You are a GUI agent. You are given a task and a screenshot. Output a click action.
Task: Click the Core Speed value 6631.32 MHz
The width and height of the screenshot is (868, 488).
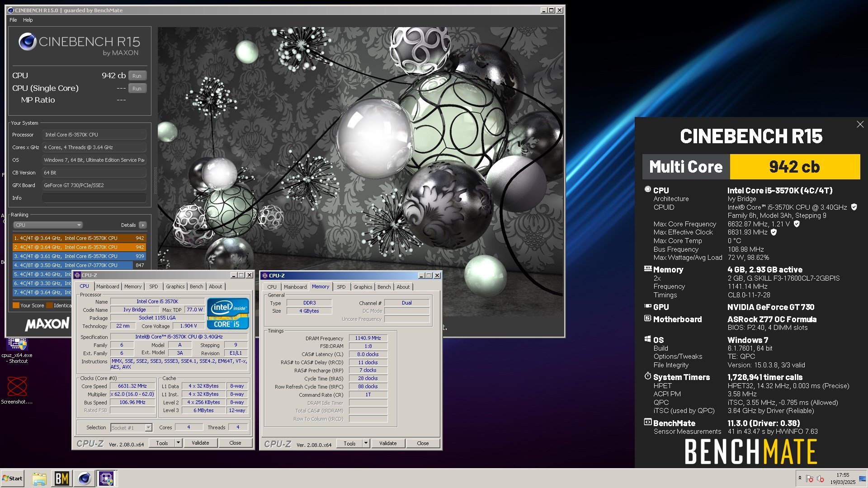coord(132,386)
